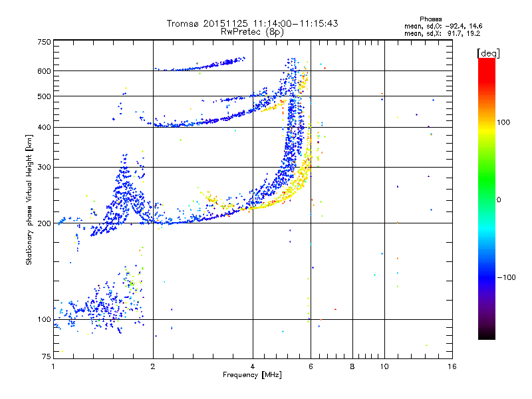532x399 pixels.
Task: Click the 'mean, sd,O: -92.4, 14.6' line
Action: 443,26
